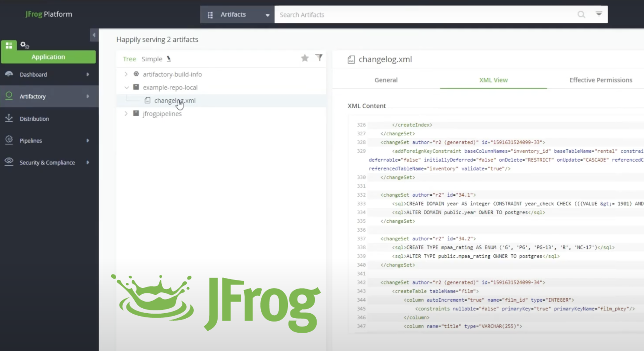The image size is (644, 351).
Task: Open the Pipelines menu item
Action: (x=49, y=140)
